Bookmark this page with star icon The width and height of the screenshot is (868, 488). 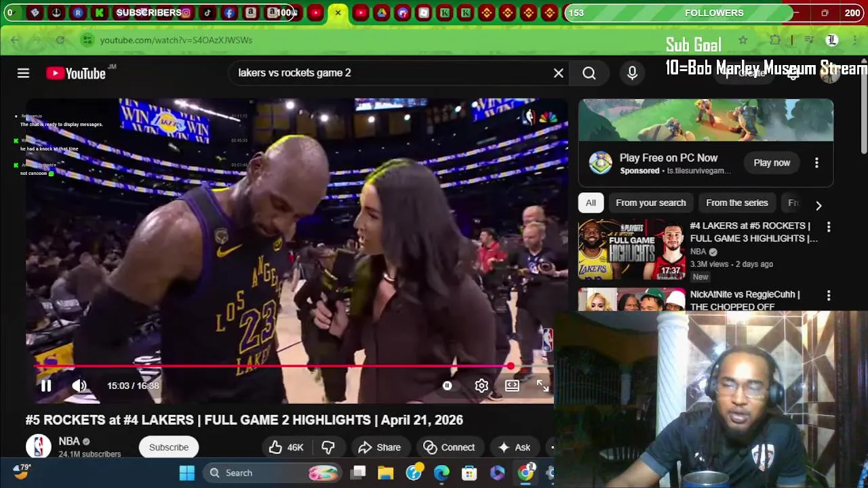(x=743, y=40)
